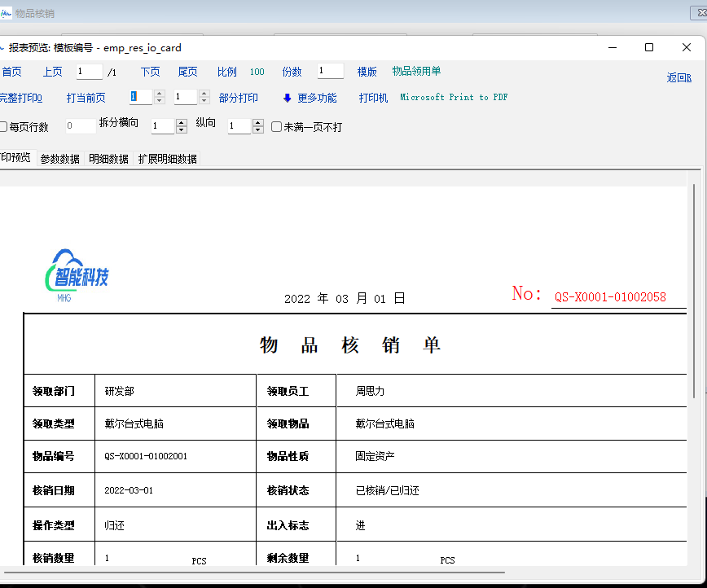Decrease the end page print range spinner
The width and height of the screenshot is (707, 588).
coord(204,101)
